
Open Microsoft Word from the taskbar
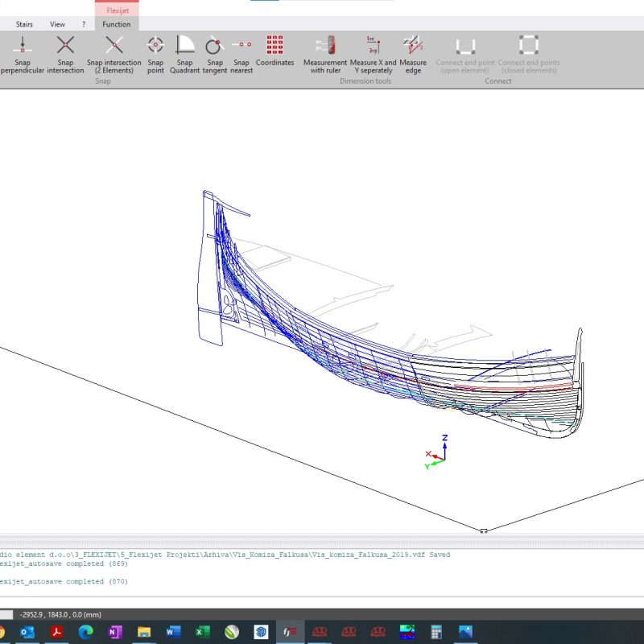pyautogui.click(x=173, y=632)
